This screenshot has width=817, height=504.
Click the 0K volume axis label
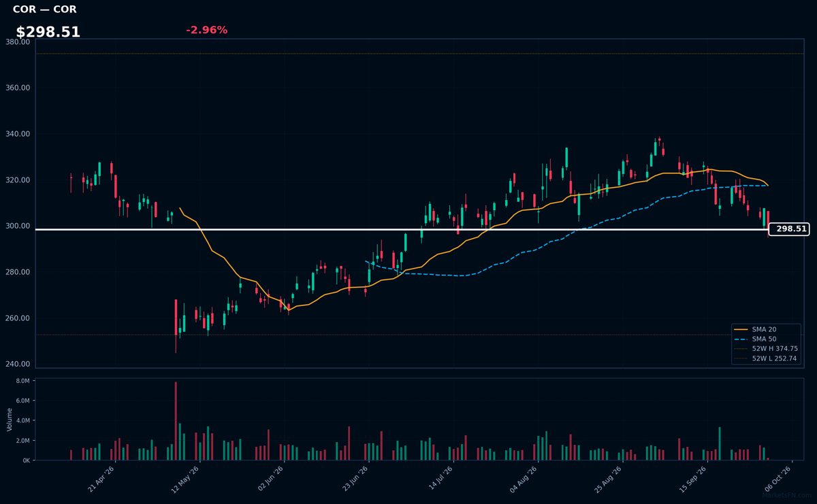tap(26, 460)
